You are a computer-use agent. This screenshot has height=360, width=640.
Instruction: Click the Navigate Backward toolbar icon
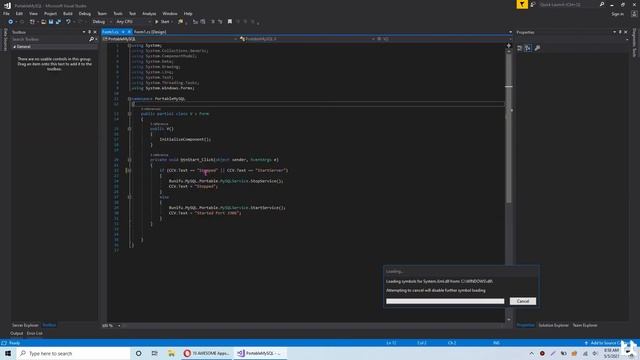point(10,22)
